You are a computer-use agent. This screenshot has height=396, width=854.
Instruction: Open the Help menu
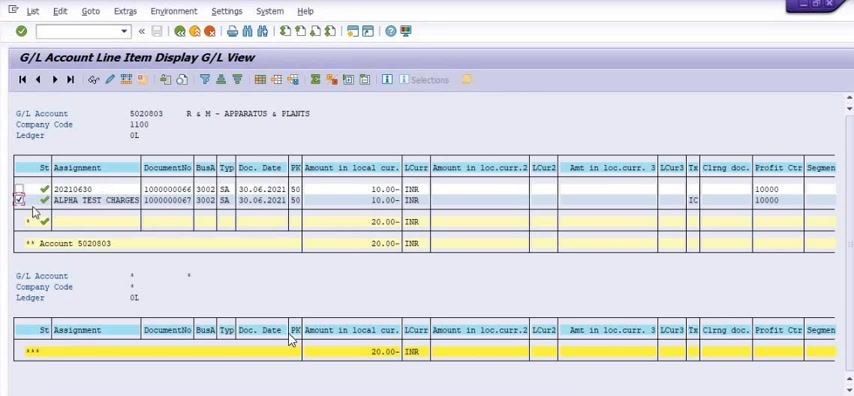pyautogui.click(x=306, y=11)
